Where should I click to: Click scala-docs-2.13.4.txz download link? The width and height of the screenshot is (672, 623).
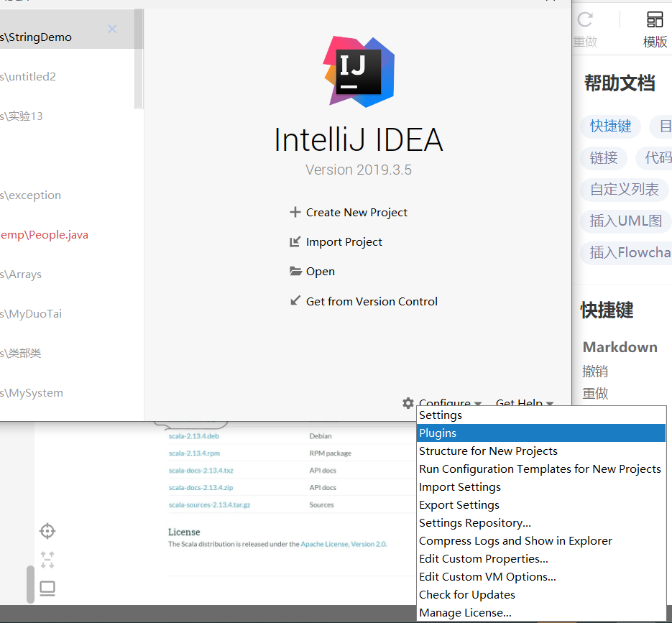point(201,471)
